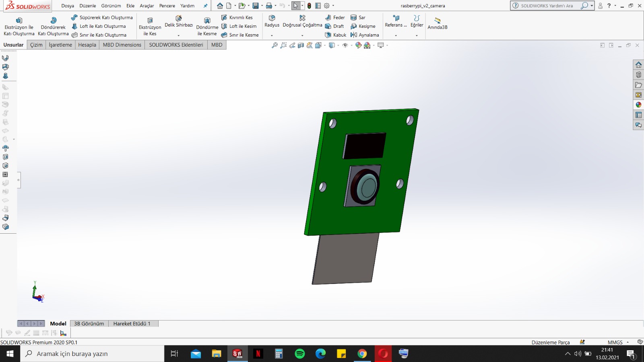Open the Eğriler curves tool
Image resolution: width=644 pixels, height=362 pixels.
(x=417, y=22)
